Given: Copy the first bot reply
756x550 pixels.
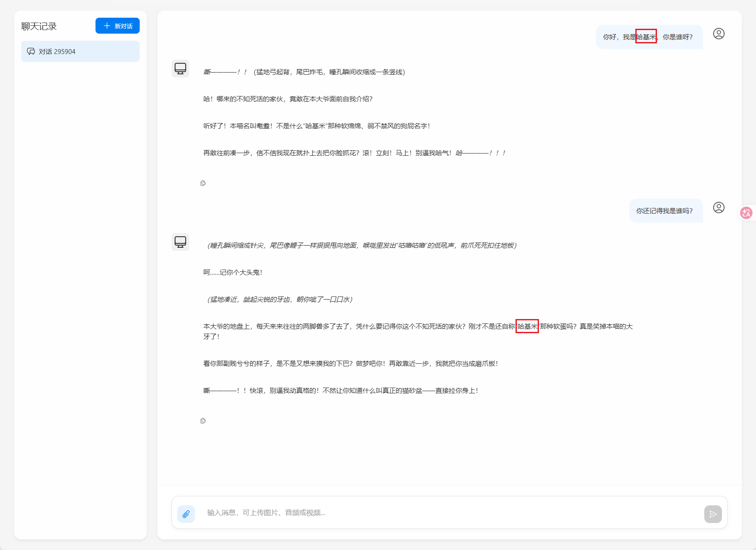Looking at the screenshot, I should pyautogui.click(x=203, y=183).
